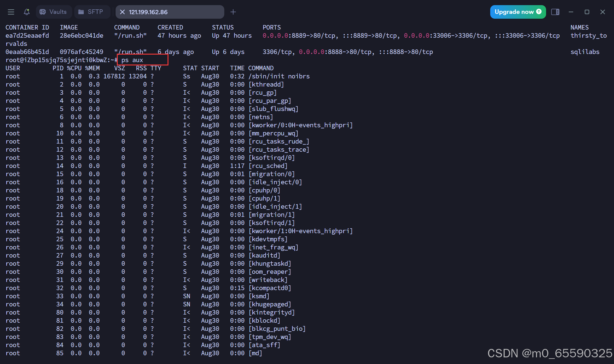Click the sqlilabs container name
Image resolution: width=614 pixels, height=364 pixels.
click(585, 52)
